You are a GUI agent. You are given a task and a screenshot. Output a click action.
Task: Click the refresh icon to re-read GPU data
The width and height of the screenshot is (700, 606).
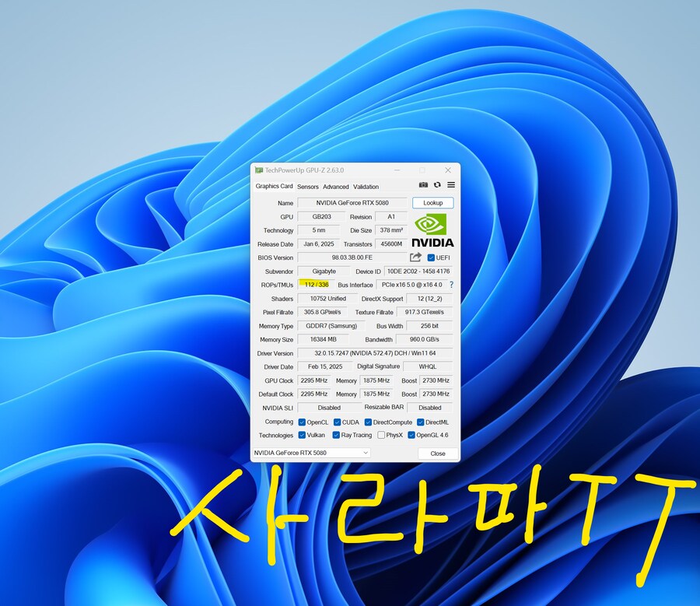tap(437, 185)
